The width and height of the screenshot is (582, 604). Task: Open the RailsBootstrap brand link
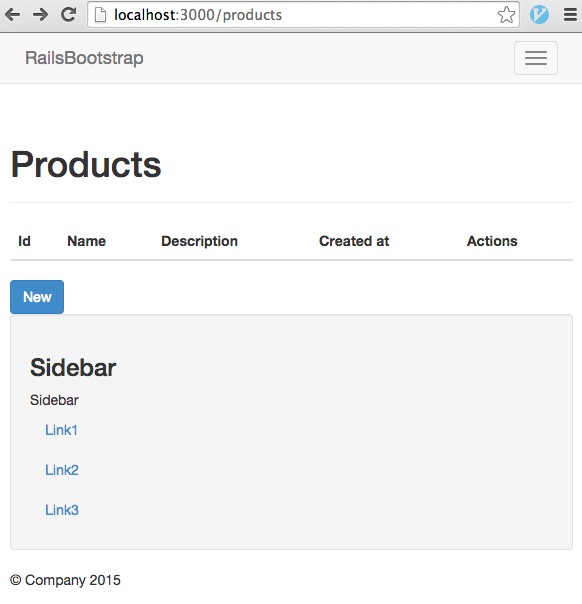(x=84, y=58)
